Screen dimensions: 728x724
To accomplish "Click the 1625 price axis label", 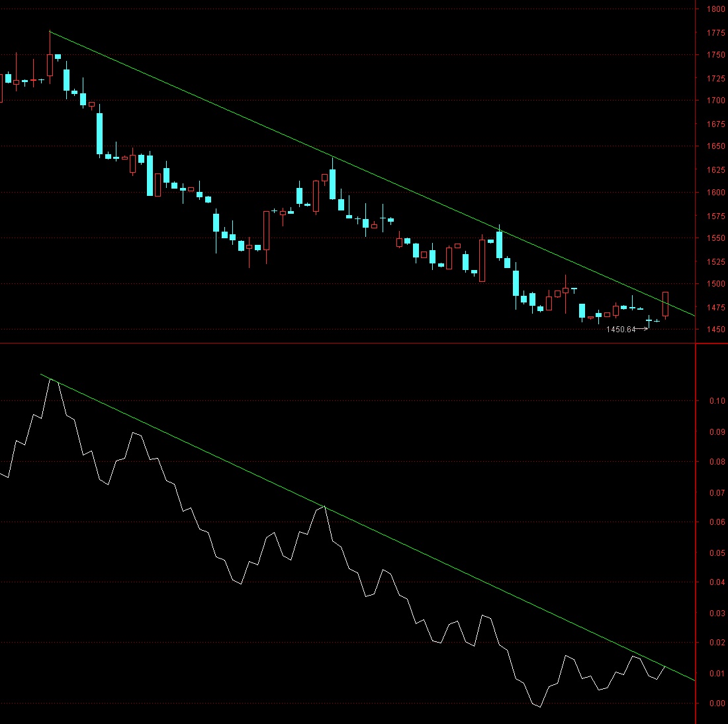I will 715,170.
